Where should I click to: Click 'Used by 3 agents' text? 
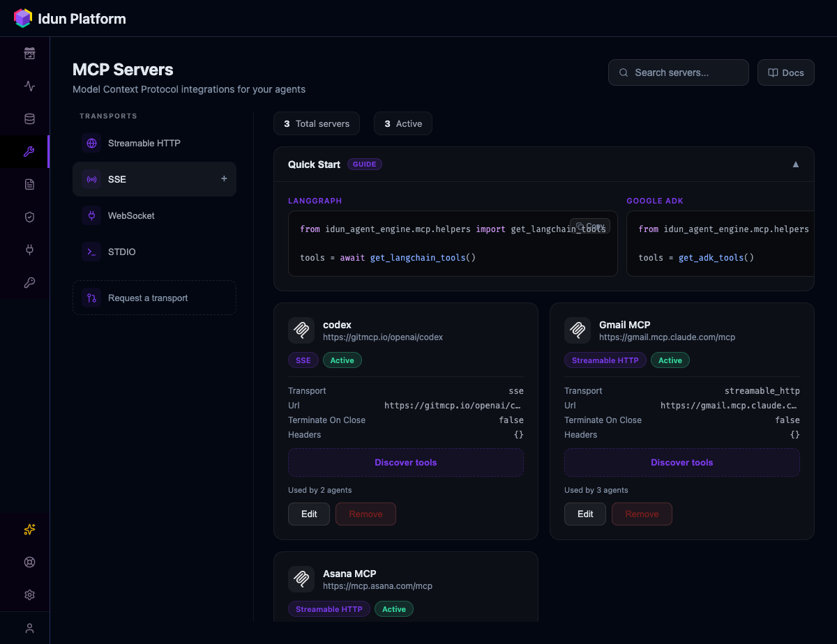pyautogui.click(x=596, y=490)
